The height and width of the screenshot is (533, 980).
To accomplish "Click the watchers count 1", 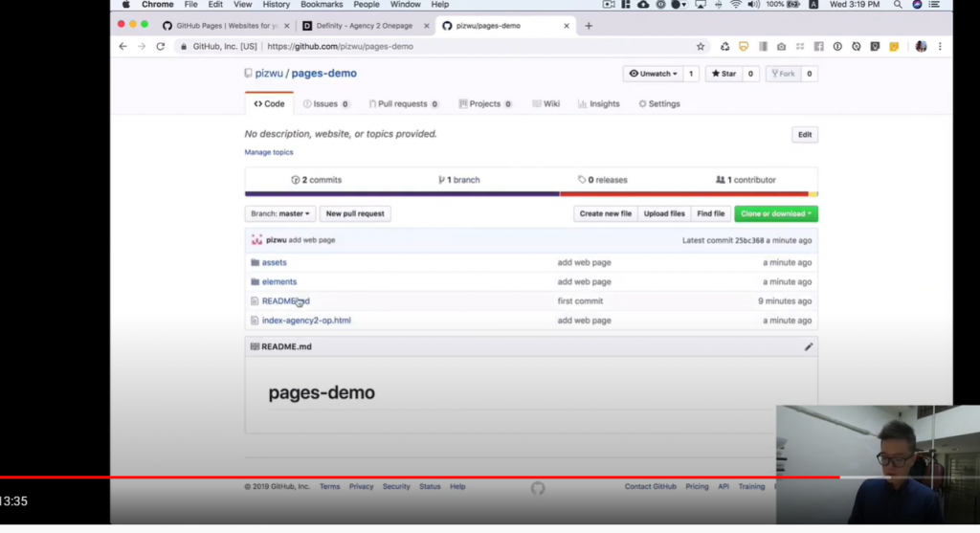I will tap(691, 74).
